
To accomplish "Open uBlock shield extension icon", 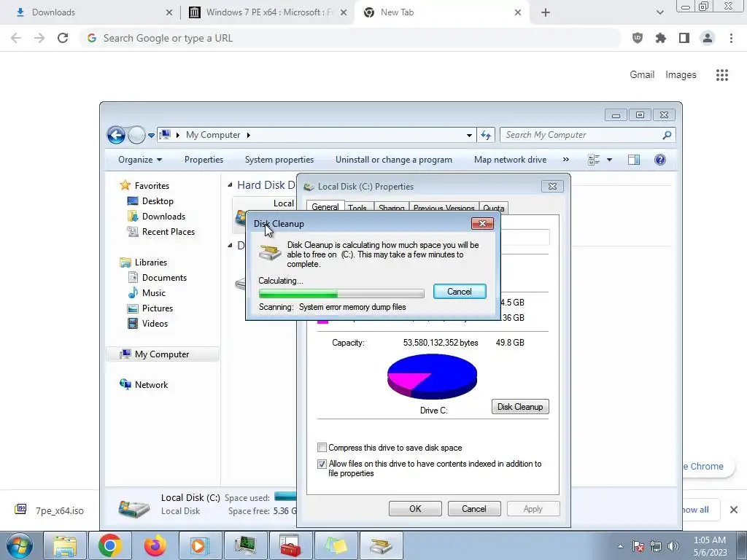I will click(x=638, y=38).
